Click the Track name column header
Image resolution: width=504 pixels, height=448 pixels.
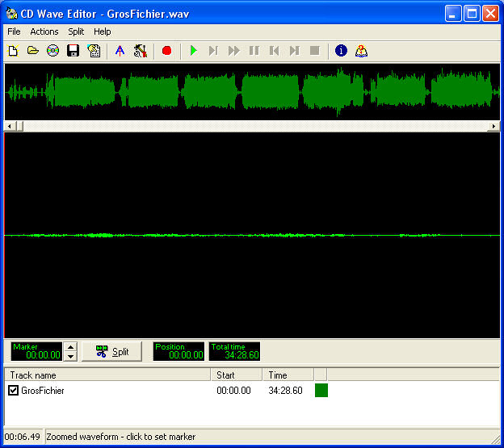[107, 375]
